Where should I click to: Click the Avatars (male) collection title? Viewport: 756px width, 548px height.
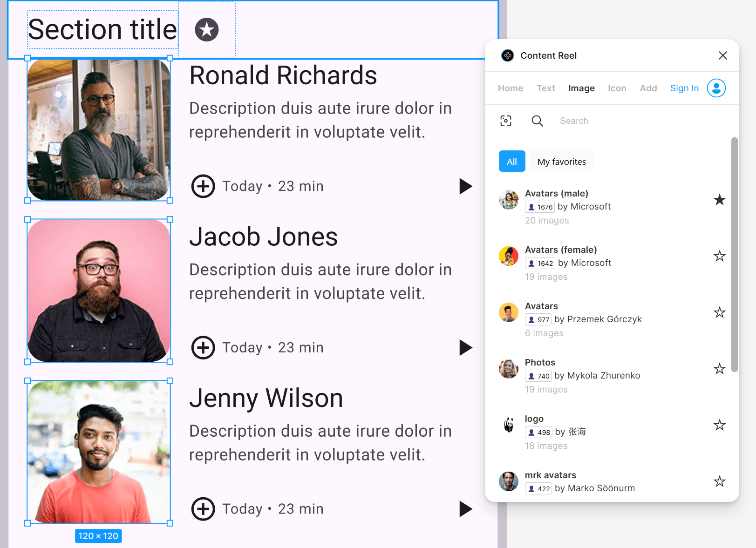click(x=557, y=193)
